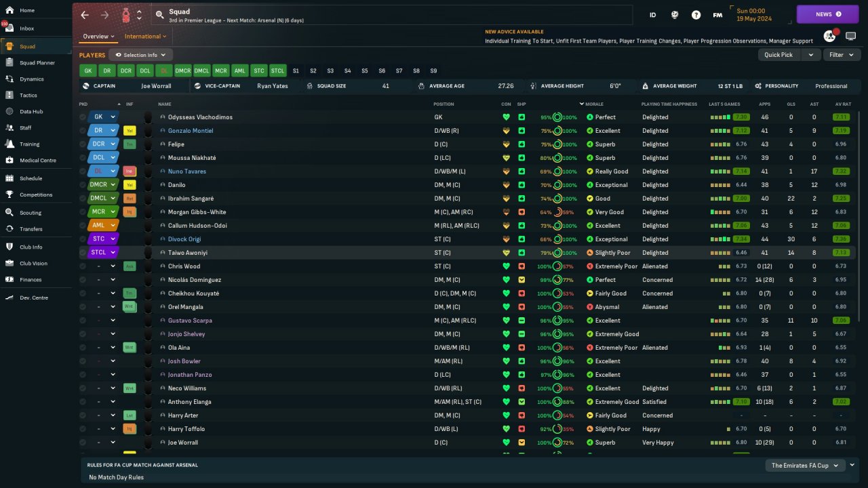Viewport: 868px width, 488px height.
Task: Open the world globe icon in header
Action: (675, 15)
